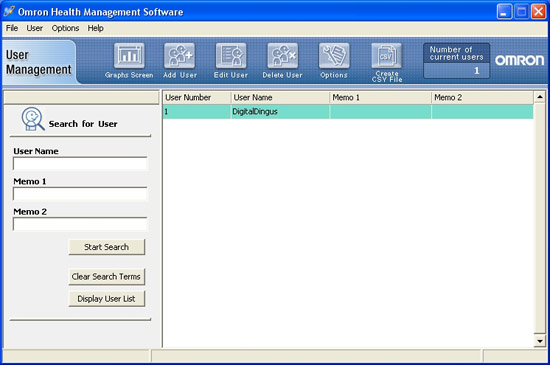Focus the User Name search field
Screen dimensions: 550x365
tap(80, 163)
